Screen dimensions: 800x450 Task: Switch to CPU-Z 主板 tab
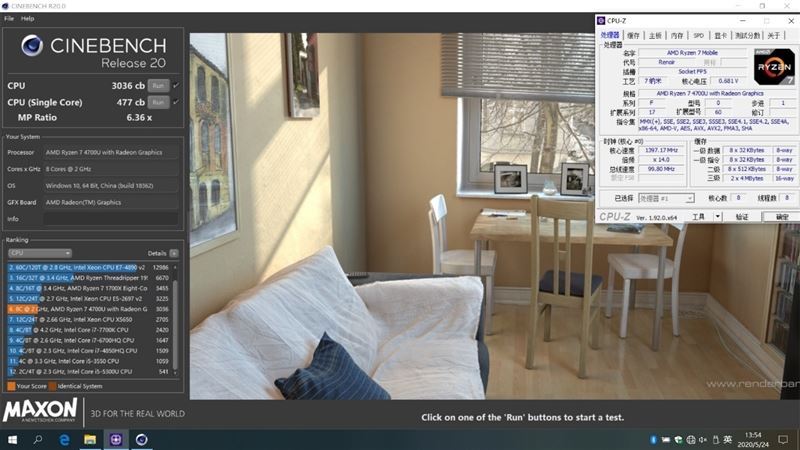[x=655, y=35]
